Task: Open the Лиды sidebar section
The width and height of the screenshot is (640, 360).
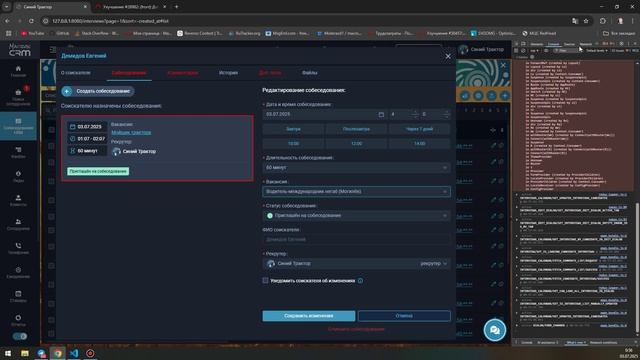Action: (18, 177)
